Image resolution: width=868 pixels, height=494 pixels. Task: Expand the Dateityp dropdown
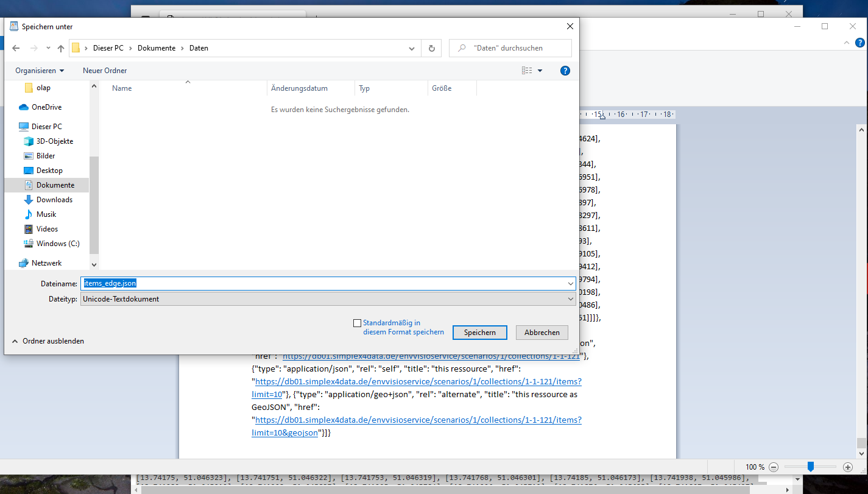[x=570, y=299]
